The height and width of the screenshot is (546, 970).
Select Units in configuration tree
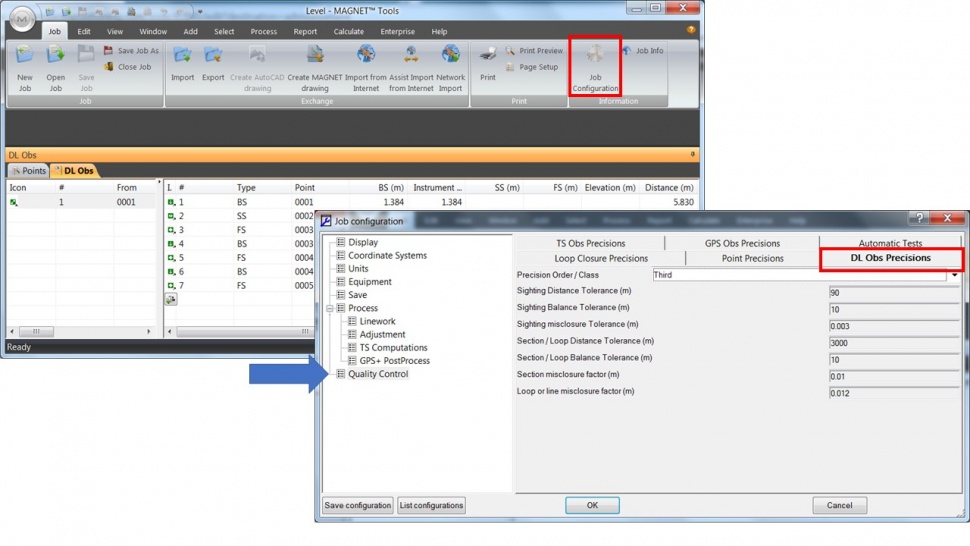[358, 268]
